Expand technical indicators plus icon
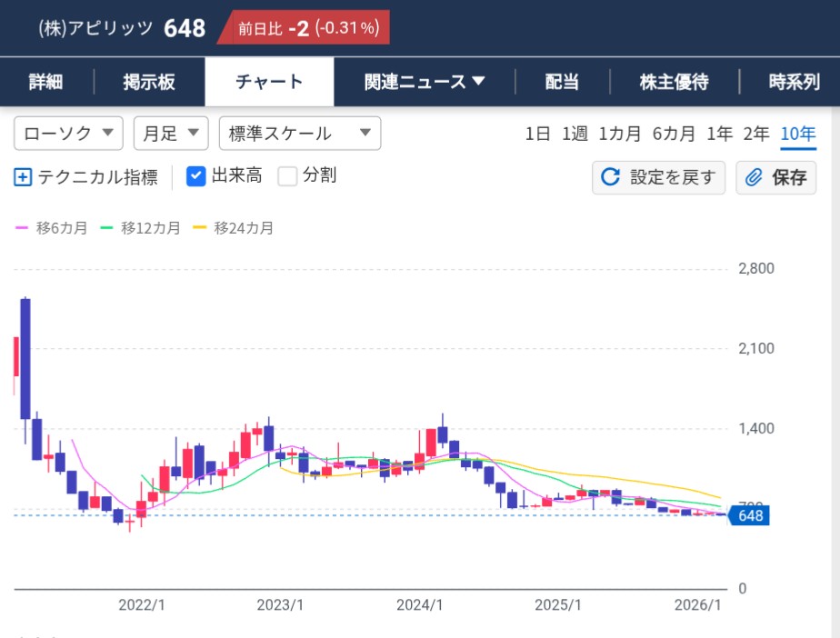 [x=23, y=176]
